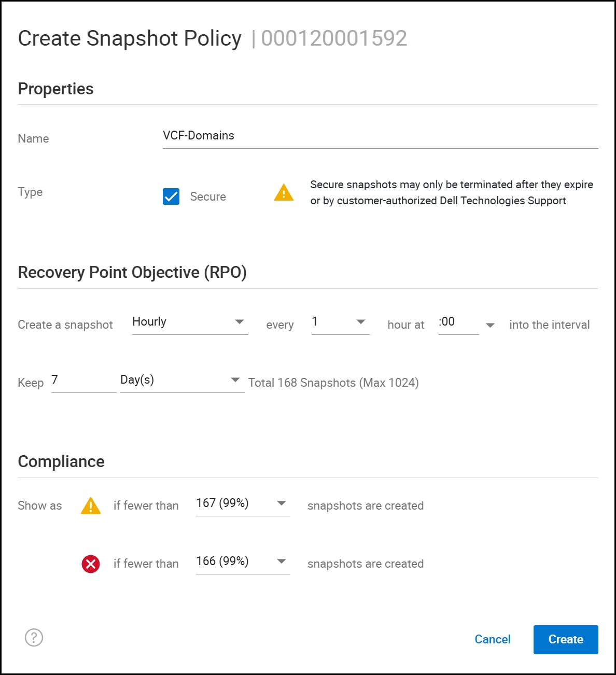Click the 'Recovery Point Objective (RPO)' heading
Image resolution: width=616 pixels, height=675 pixels.
[x=132, y=272]
